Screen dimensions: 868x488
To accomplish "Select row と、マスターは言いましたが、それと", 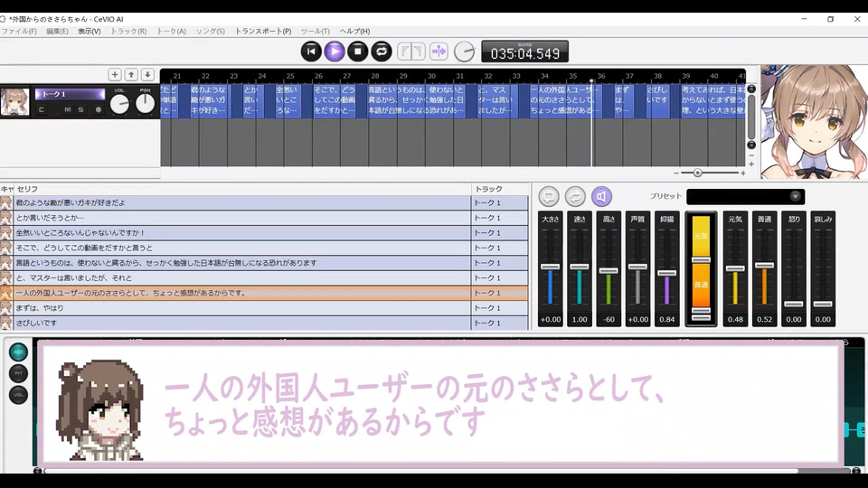I will pos(264,277).
